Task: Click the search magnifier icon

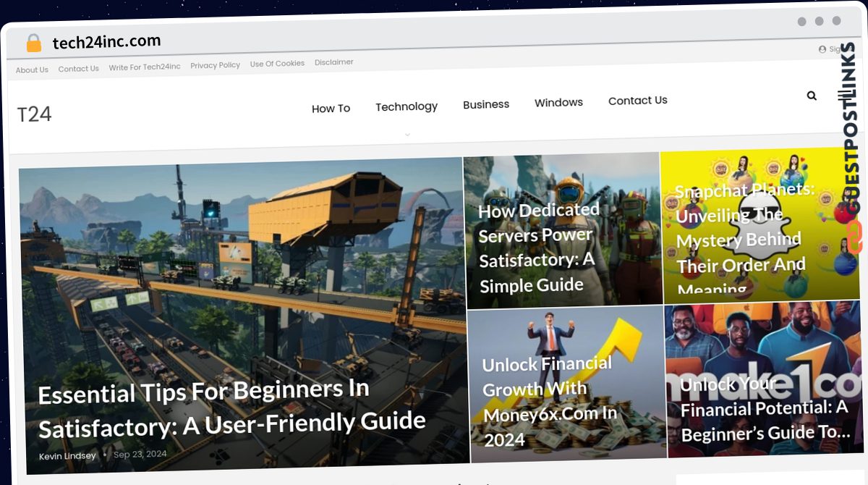Action: (x=812, y=96)
